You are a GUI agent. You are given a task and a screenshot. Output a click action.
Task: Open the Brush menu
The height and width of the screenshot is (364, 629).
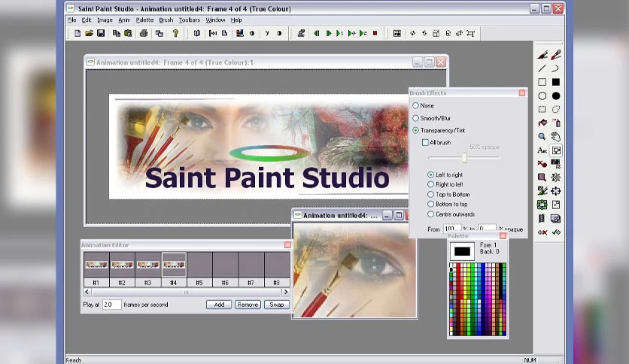tap(166, 20)
